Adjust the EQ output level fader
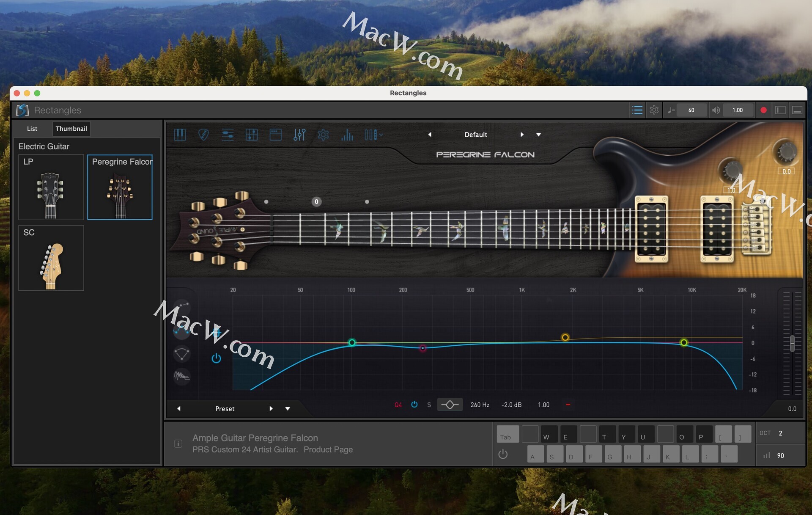 coord(793,343)
